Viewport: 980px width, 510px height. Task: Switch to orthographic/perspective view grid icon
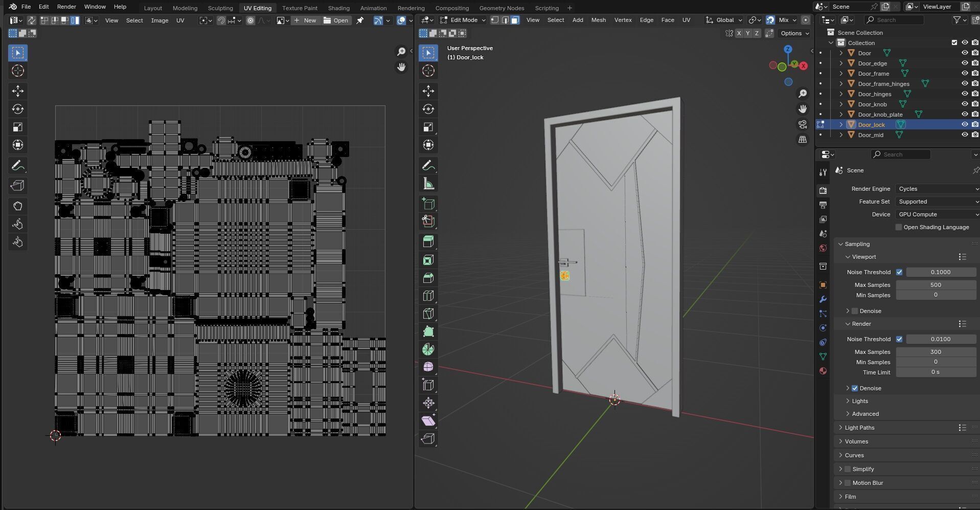(x=803, y=140)
